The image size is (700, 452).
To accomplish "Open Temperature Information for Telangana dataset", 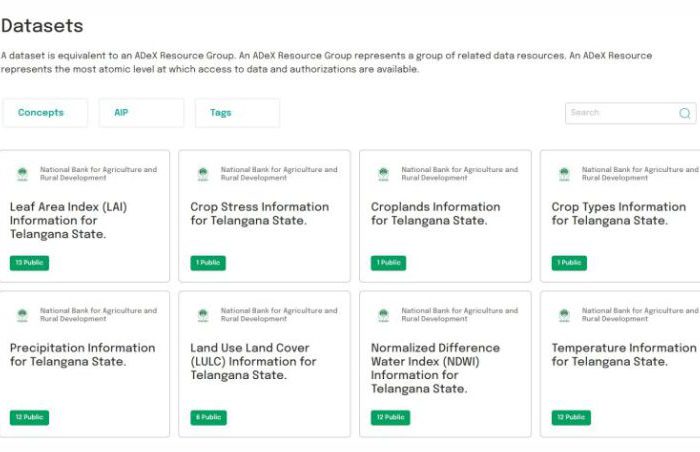I will pos(624,355).
